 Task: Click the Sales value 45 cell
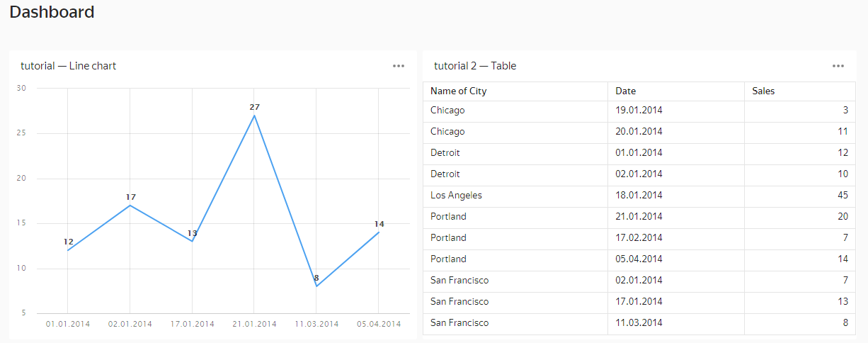pos(842,196)
